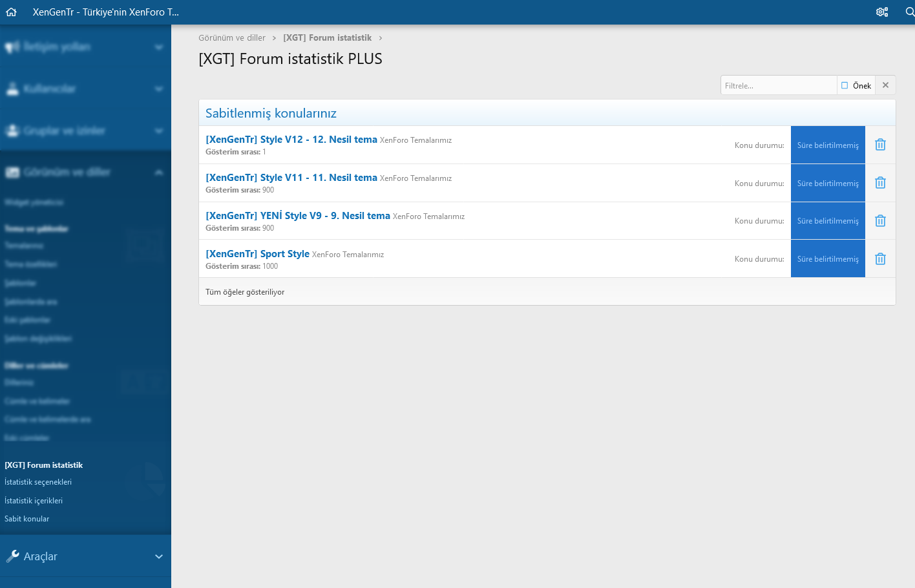Toggle Süre belirtilmemiş for Style V12
This screenshot has width=915, height=588.
[827, 145]
